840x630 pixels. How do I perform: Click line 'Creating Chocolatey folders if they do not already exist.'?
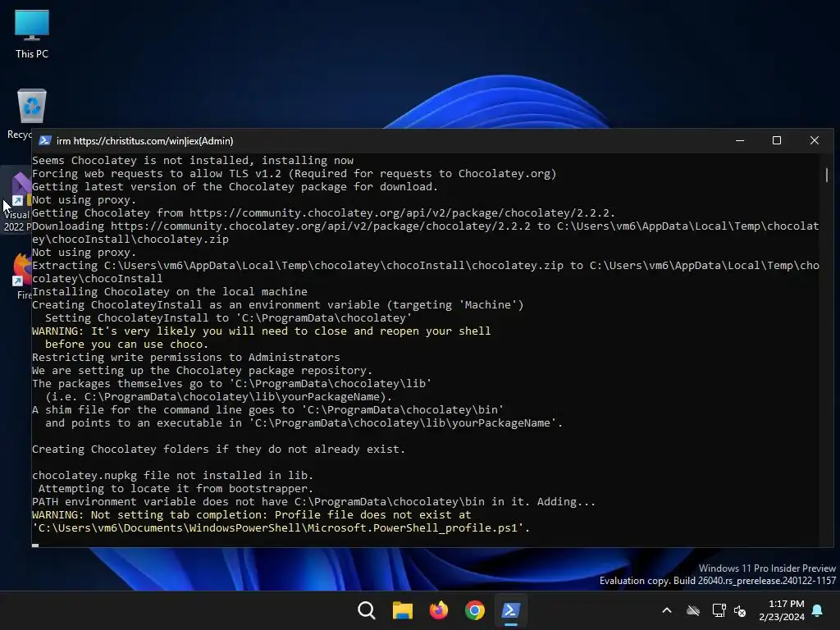[218, 449]
